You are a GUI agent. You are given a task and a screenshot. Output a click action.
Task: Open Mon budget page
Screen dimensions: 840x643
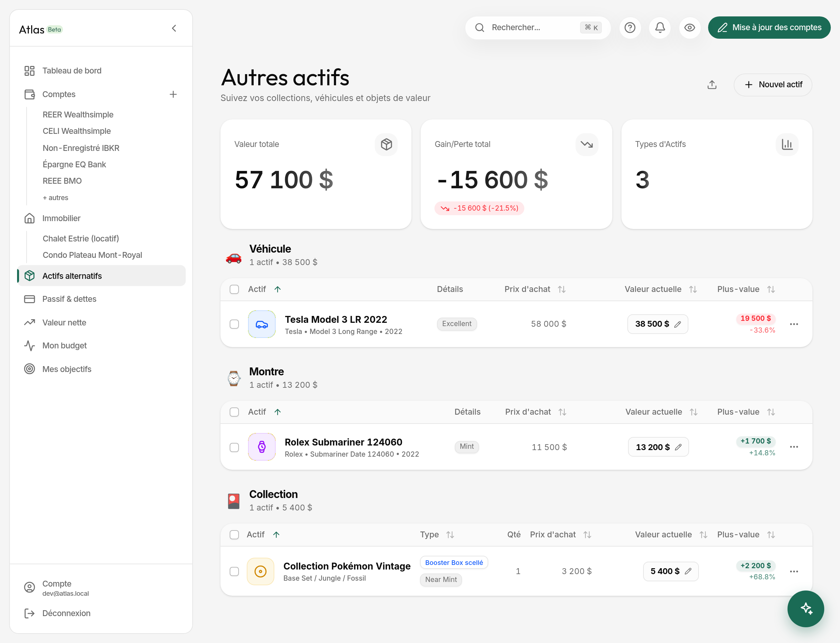[x=101, y=346]
